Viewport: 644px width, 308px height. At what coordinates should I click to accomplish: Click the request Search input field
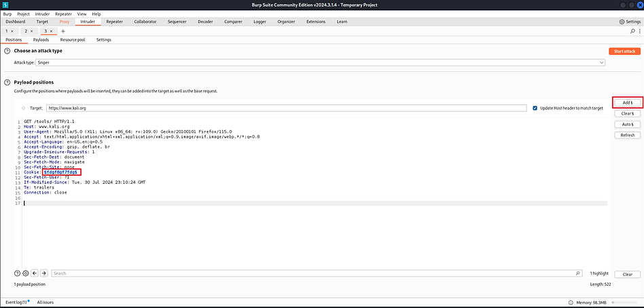click(317, 273)
